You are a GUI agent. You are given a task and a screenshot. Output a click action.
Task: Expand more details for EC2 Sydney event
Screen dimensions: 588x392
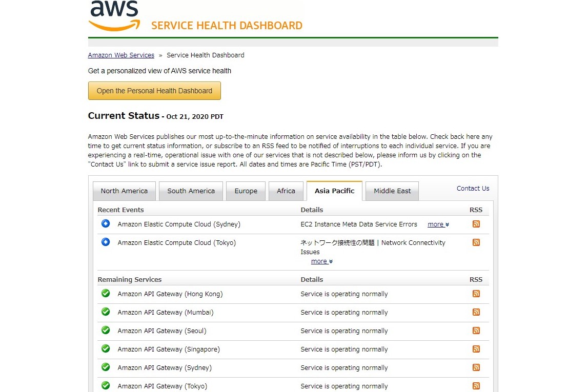pyautogui.click(x=438, y=224)
